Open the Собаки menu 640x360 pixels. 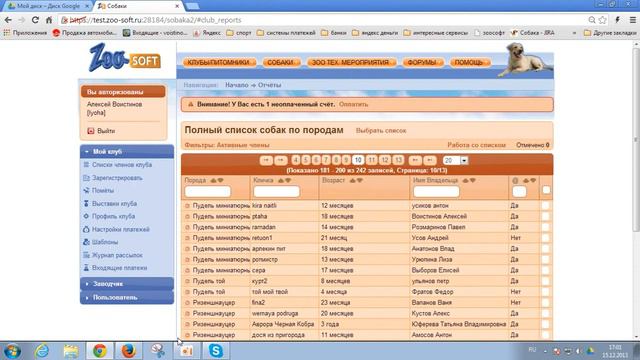click(x=280, y=62)
